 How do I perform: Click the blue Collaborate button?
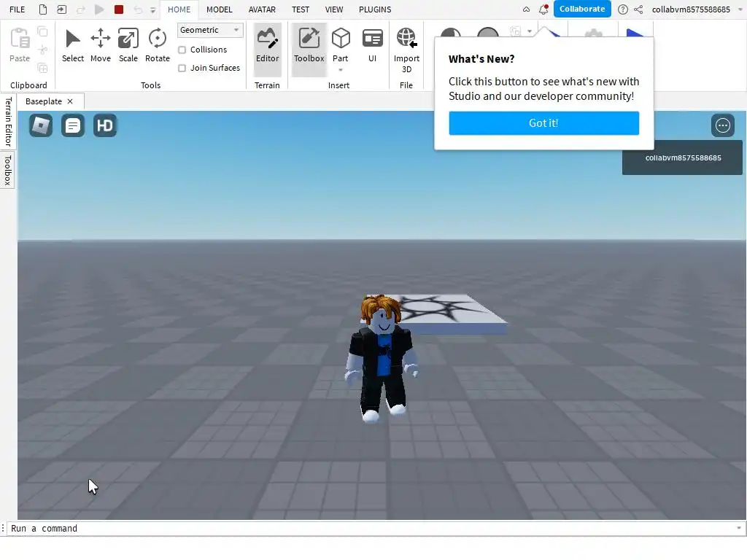click(x=582, y=9)
